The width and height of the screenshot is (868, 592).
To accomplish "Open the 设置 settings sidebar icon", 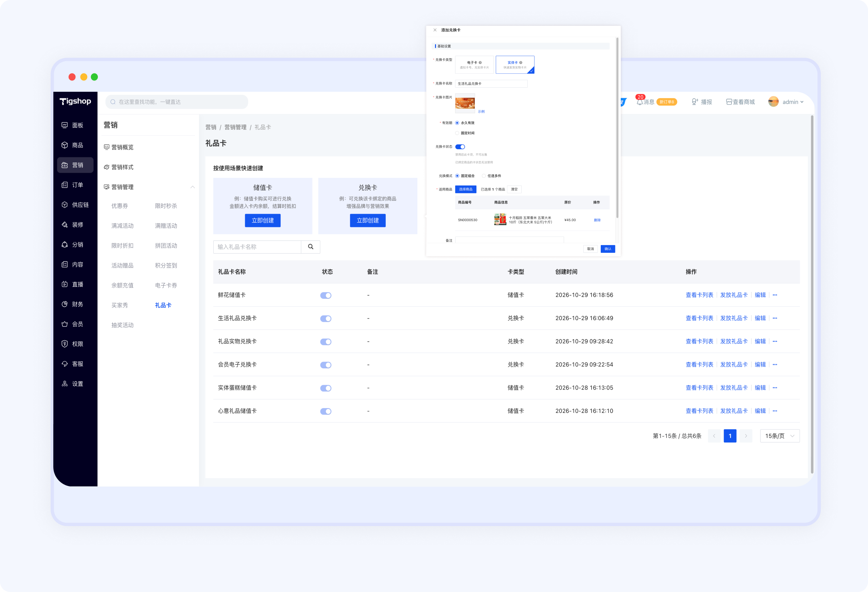I will point(65,384).
